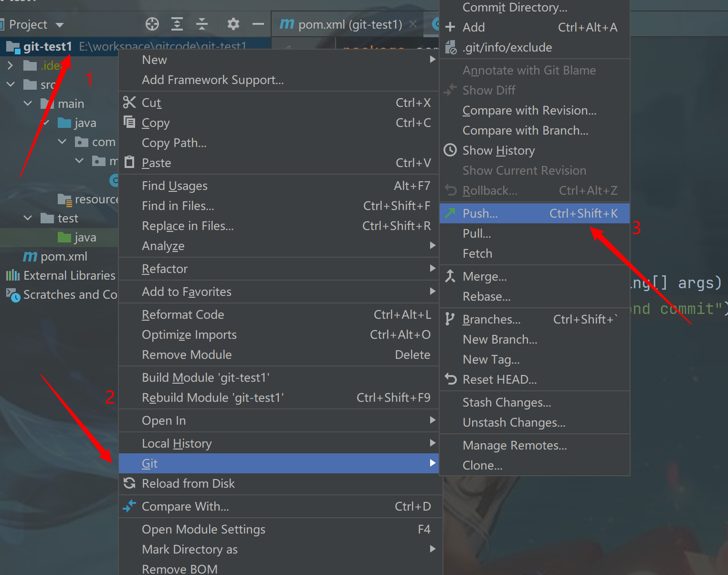728x575 pixels.
Task: Click the green Push arrow icon
Action: (x=450, y=213)
